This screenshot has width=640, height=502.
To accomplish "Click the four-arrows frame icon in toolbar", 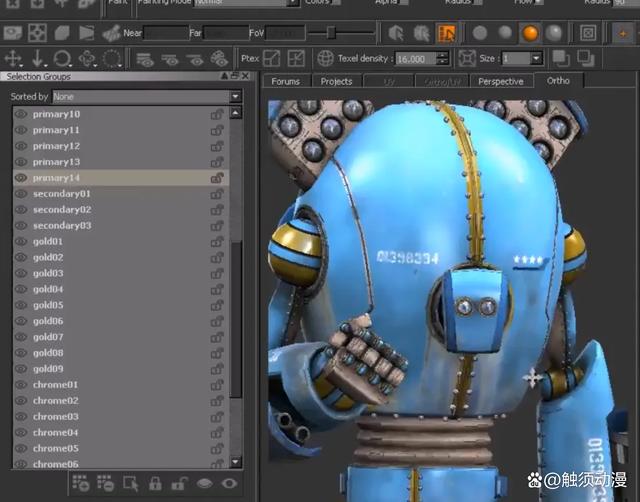I will click(37, 33).
